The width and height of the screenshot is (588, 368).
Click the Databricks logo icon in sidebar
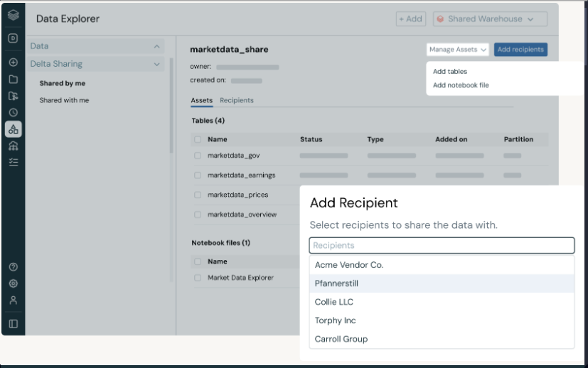coord(13,15)
